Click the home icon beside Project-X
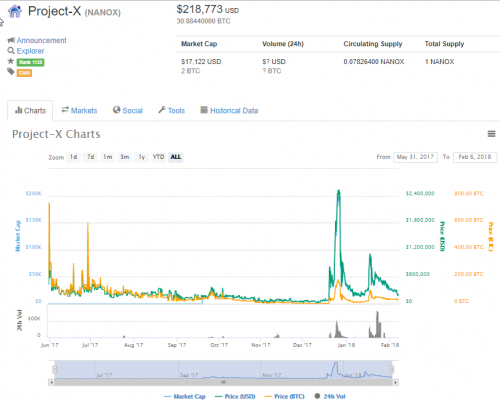500x401 pixels. (x=15, y=12)
